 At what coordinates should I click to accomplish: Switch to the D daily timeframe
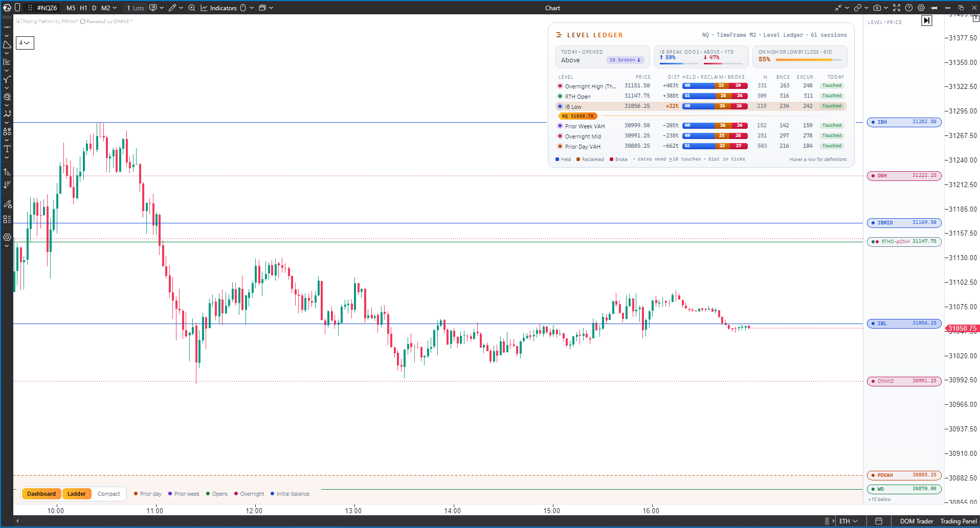pyautogui.click(x=94, y=8)
